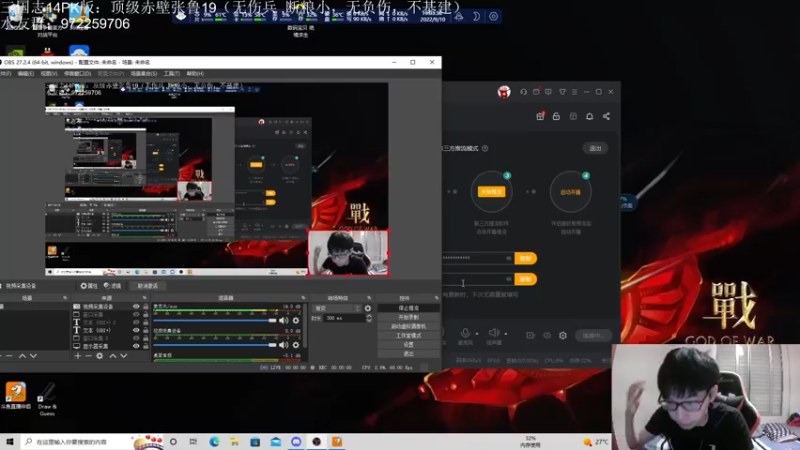The image size is (800, 450).
Task: Open settings gear for the microphone mixer channel
Action: (296, 320)
